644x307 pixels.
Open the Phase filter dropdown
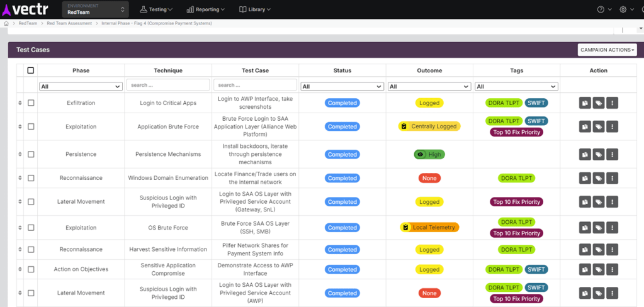pos(81,86)
